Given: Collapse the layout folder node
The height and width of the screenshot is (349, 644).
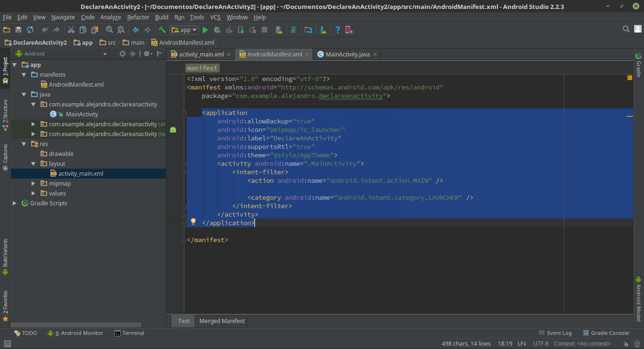Looking at the screenshot, I should (33, 164).
